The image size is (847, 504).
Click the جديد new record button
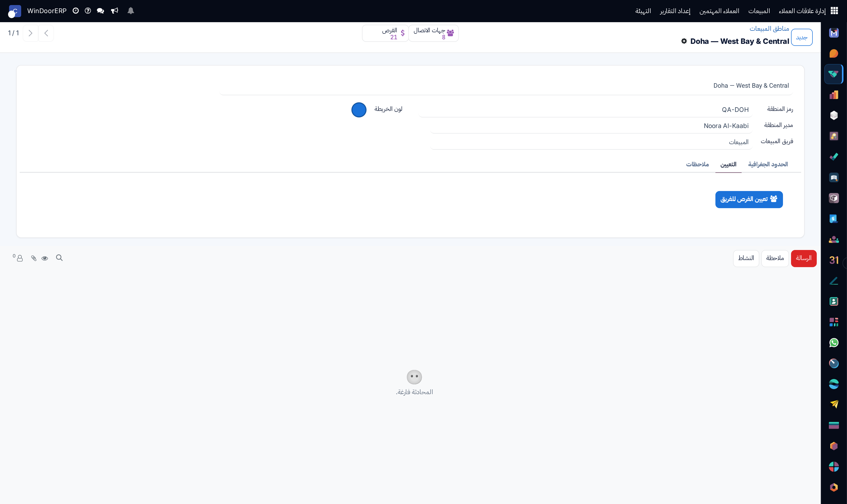(801, 37)
